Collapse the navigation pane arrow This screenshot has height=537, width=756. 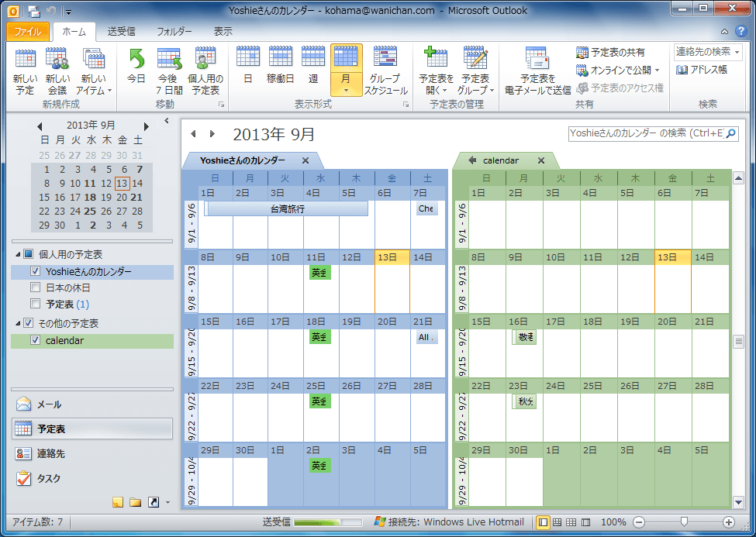click(167, 121)
